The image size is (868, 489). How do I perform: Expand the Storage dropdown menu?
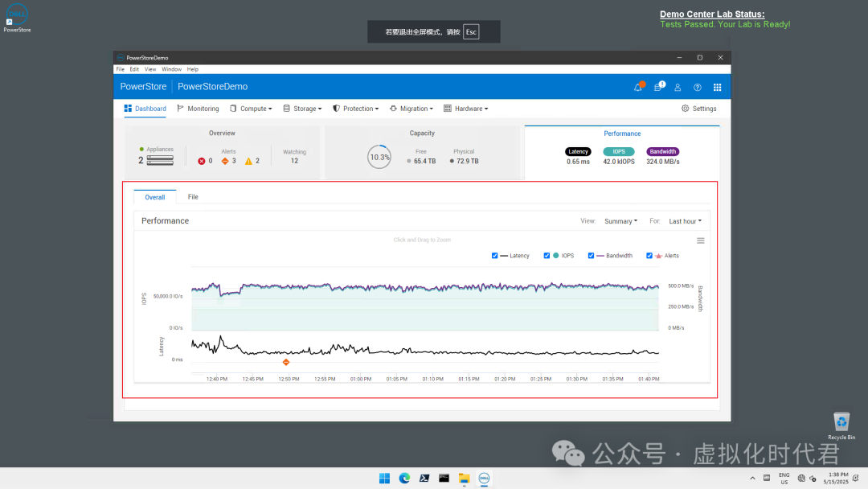click(x=302, y=109)
